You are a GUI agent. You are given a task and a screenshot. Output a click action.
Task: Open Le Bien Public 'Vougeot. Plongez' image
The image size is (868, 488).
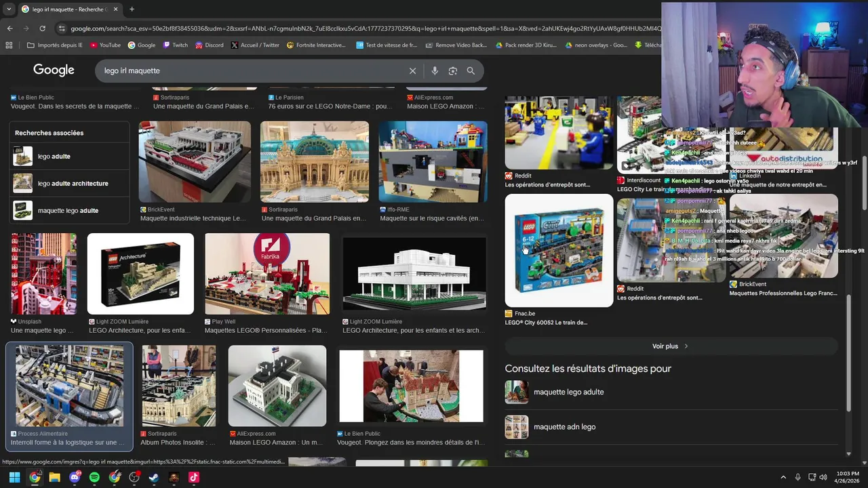point(411,386)
